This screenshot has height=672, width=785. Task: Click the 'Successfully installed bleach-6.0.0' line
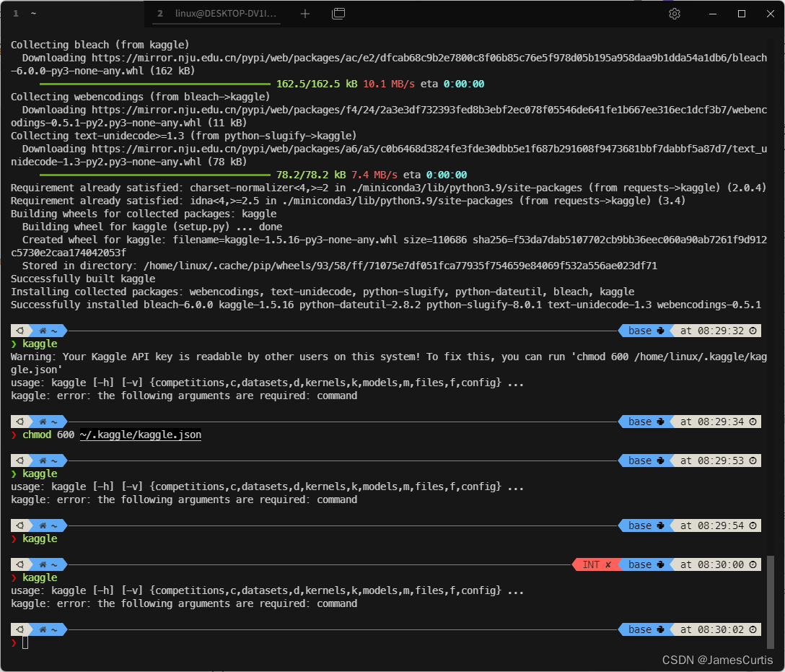coord(386,305)
